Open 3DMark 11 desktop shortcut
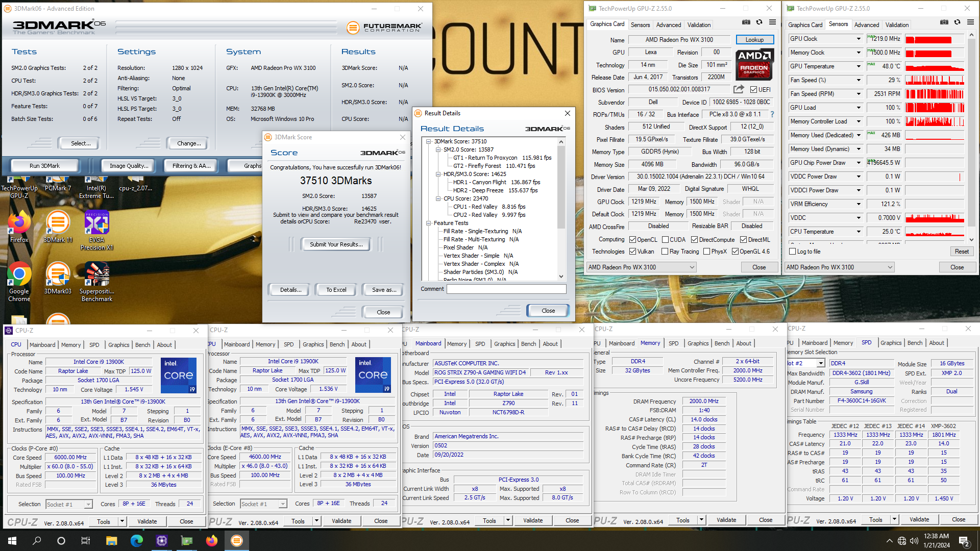The image size is (980, 551). [x=58, y=228]
